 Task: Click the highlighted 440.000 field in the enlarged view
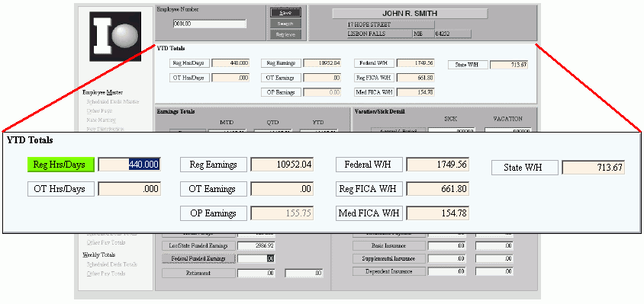(x=130, y=165)
